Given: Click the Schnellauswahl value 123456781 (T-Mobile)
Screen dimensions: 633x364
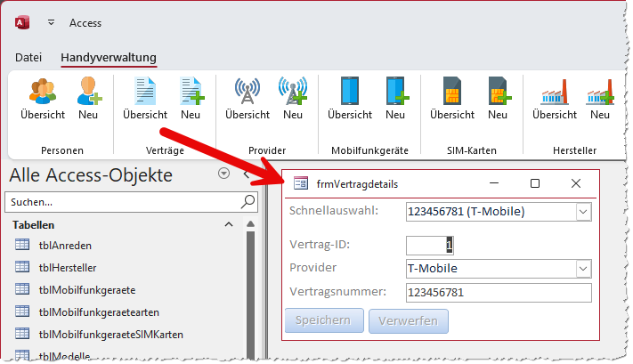Looking at the screenshot, I should click(467, 212).
